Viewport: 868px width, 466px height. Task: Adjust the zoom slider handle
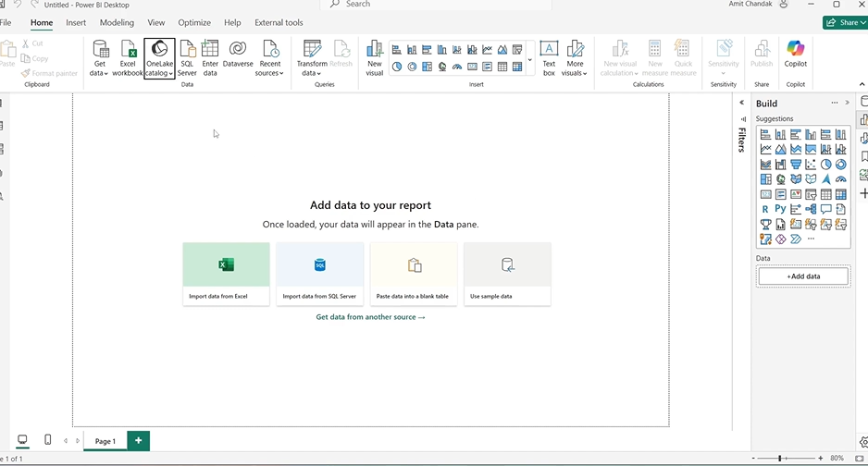(779, 459)
